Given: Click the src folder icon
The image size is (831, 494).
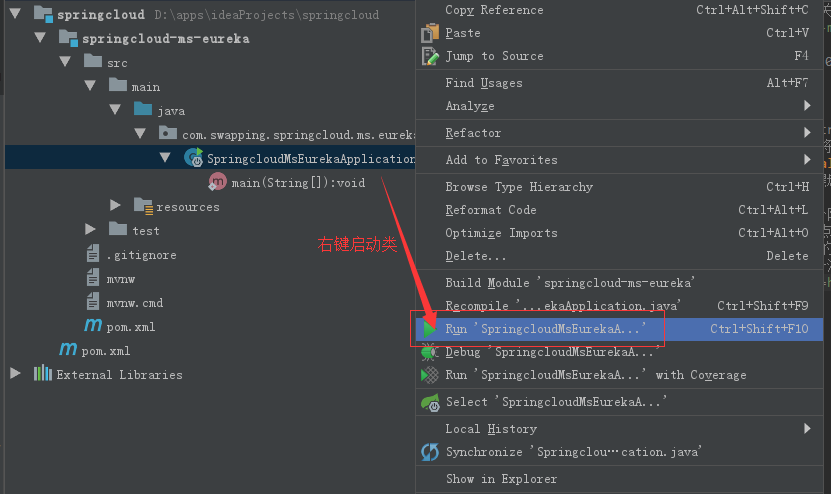Looking at the screenshot, I should (93, 61).
